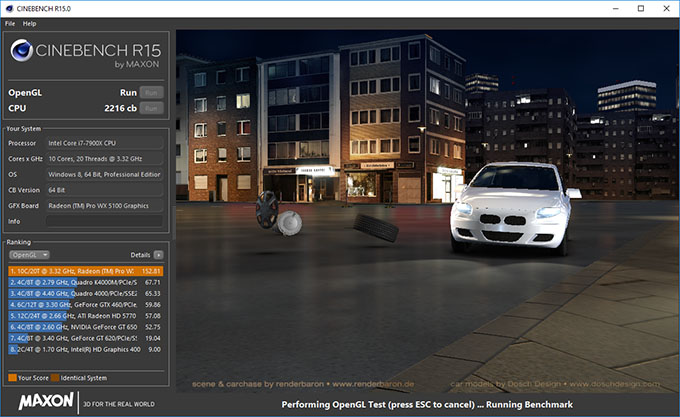Open the File menu
Screen dimensions: 680x417
tap(11, 23)
